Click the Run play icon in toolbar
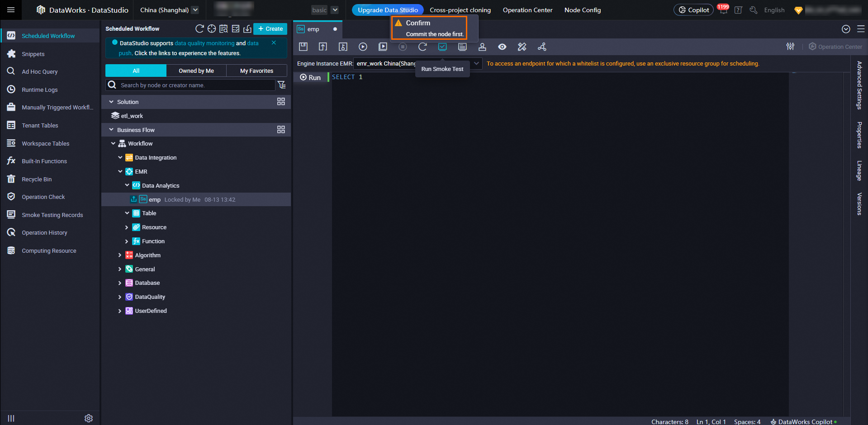 (363, 47)
